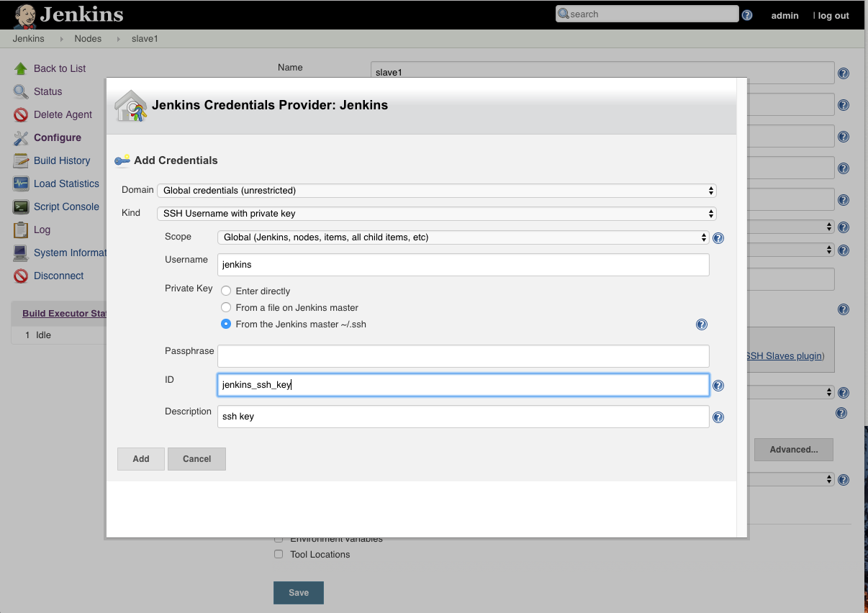Screen dimensions: 868x613
Task: Open the Load Statistics link
Action: (x=66, y=183)
